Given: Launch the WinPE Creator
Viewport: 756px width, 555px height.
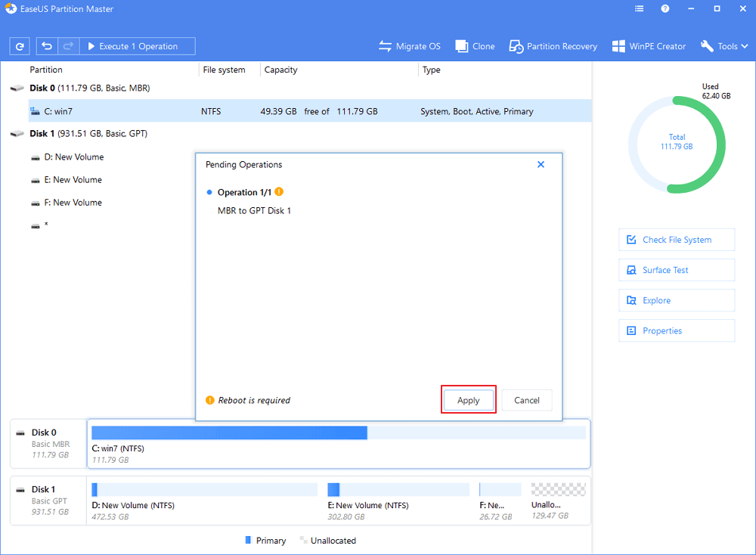Looking at the screenshot, I should click(649, 46).
